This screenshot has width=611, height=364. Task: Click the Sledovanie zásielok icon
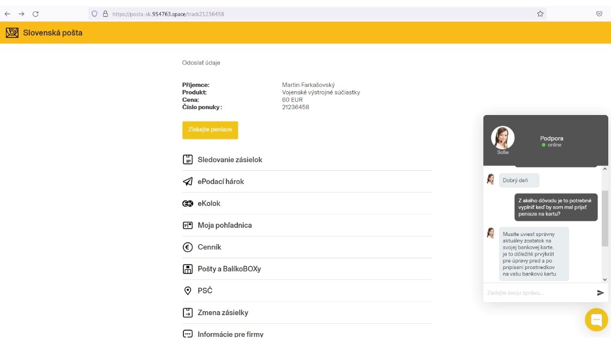187,159
